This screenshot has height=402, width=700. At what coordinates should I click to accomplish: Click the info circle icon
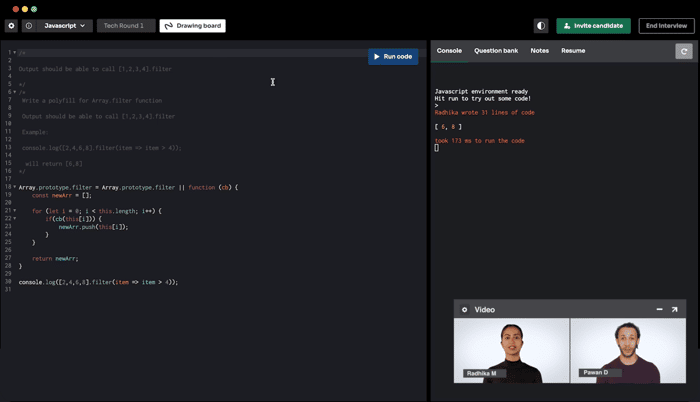(29, 26)
